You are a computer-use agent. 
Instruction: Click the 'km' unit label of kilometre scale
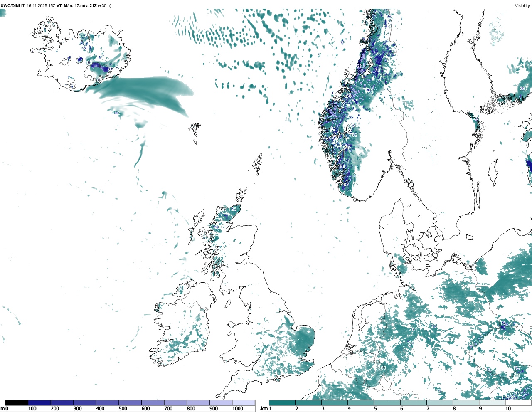pyautogui.click(x=264, y=409)
